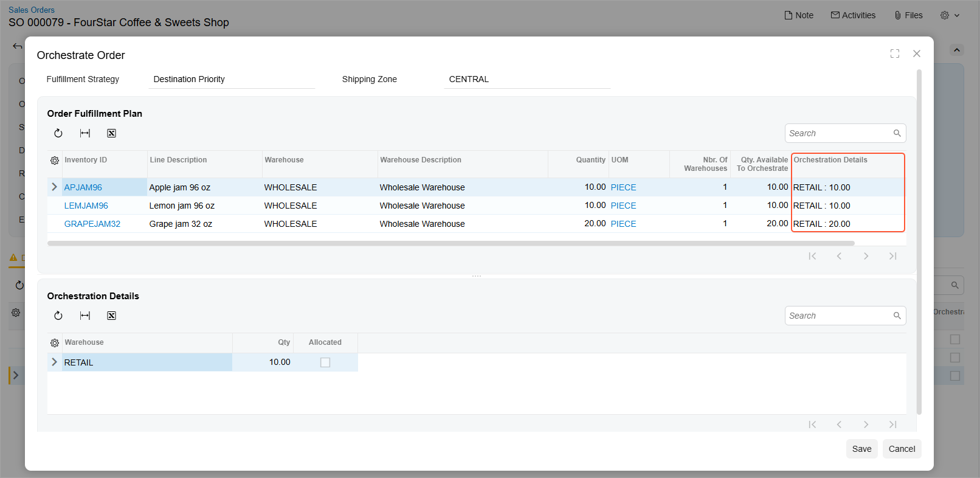Screen dimensions: 980x478
Task: Cancel the Orchestrate Order dialog
Action: pos(902,449)
